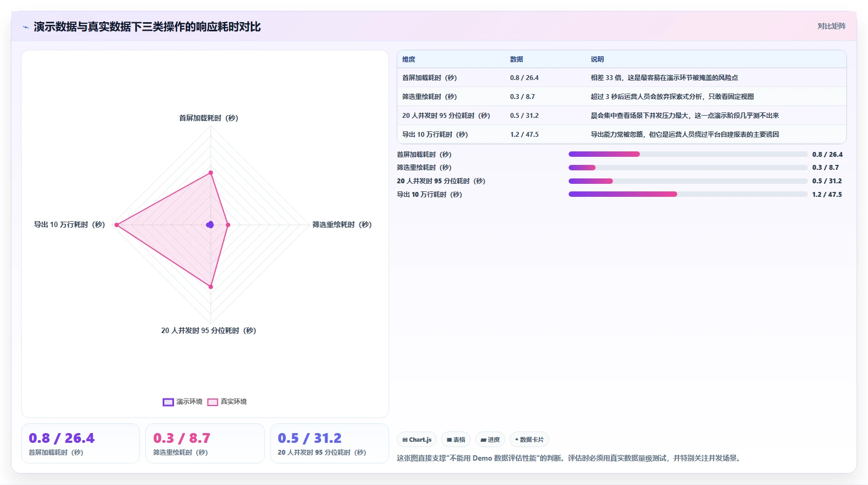This screenshot has width=868, height=485.
Task: Click the 导出 10 万行耗时 progress bar
Action: 688,194
